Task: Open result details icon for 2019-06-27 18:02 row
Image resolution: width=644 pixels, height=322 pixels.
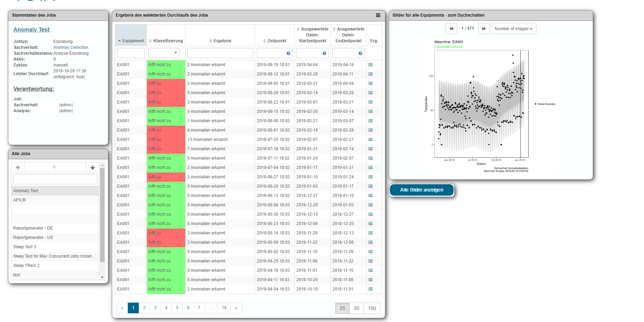Action: (370, 177)
